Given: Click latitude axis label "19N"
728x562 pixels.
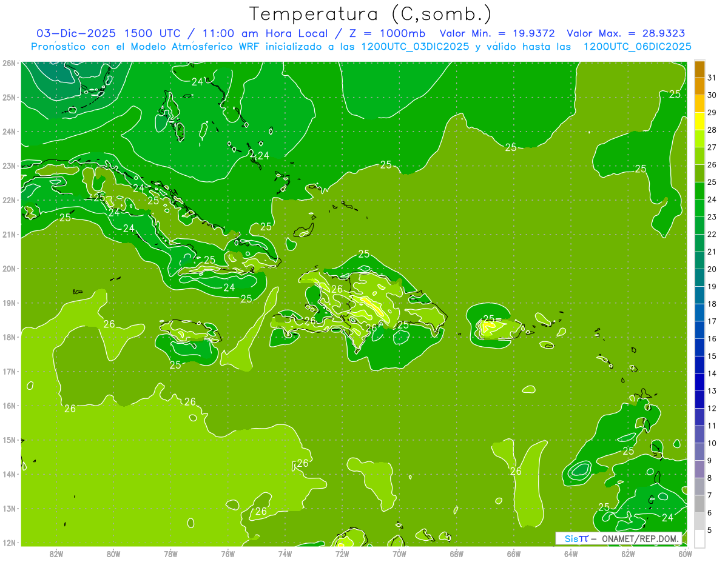Looking at the screenshot, I should tap(8, 303).
